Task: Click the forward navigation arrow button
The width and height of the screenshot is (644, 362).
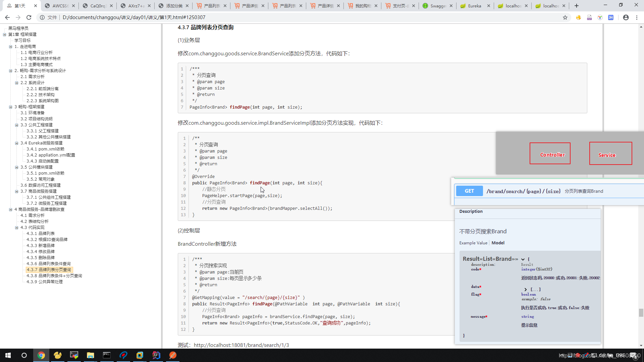Action: pos(18,17)
